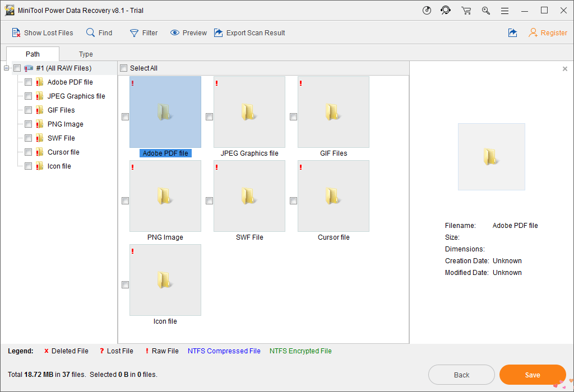
Task: Check Icon file checkbox in tree
Action: (x=28, y=166)
